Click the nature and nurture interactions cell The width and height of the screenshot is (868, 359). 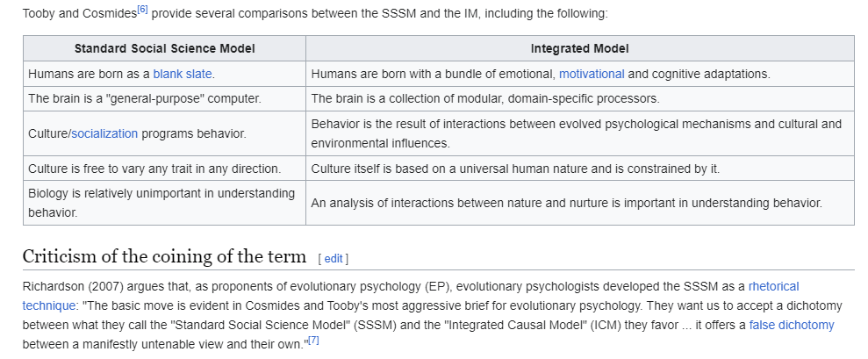[x=579, y=203]
